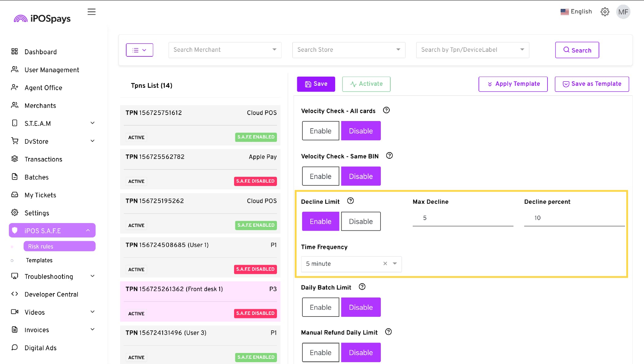Screen dimensions: 644x364
Task: Click Daily Batch Limit help icon
Action: click(x=362, y=287)
